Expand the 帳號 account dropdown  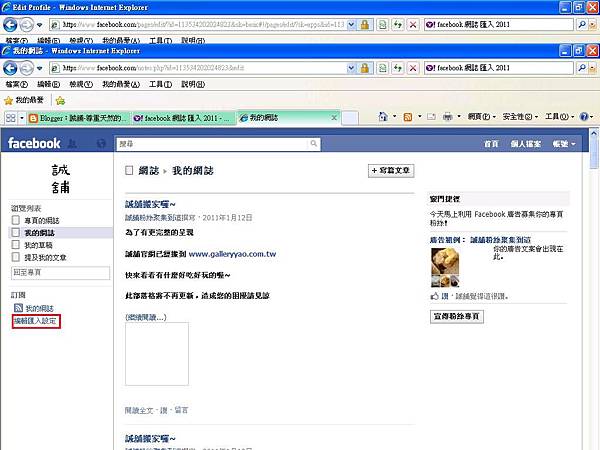click(564, 144)
